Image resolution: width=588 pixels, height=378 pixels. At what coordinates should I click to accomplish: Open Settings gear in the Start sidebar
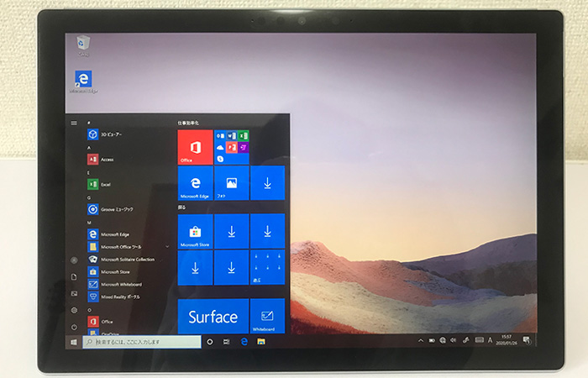click(74, 310)
